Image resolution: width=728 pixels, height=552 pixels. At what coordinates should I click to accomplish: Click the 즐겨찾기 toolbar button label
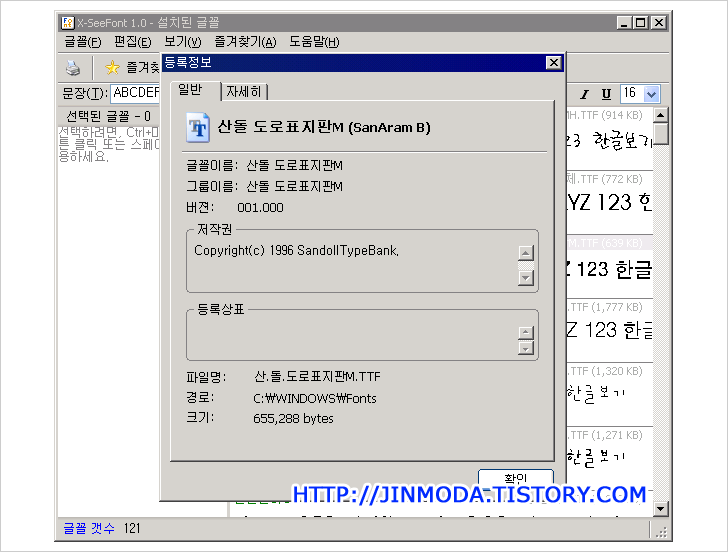143,68
